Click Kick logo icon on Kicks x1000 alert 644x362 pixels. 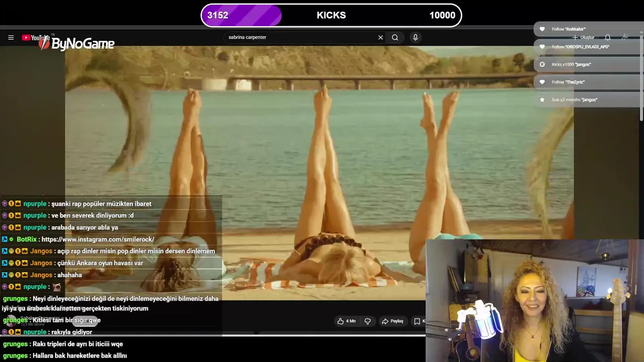pos(542,64)
